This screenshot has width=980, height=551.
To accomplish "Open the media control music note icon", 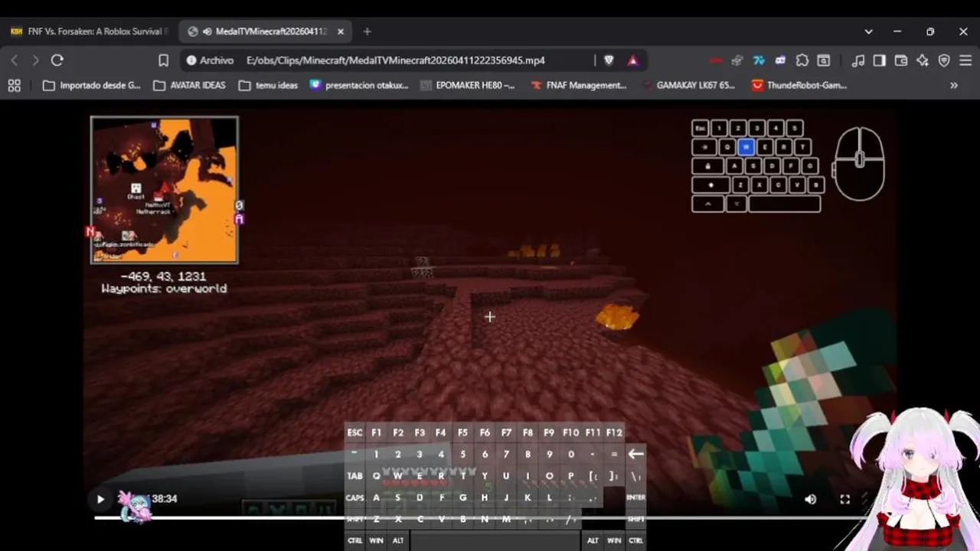I will 858,60.
